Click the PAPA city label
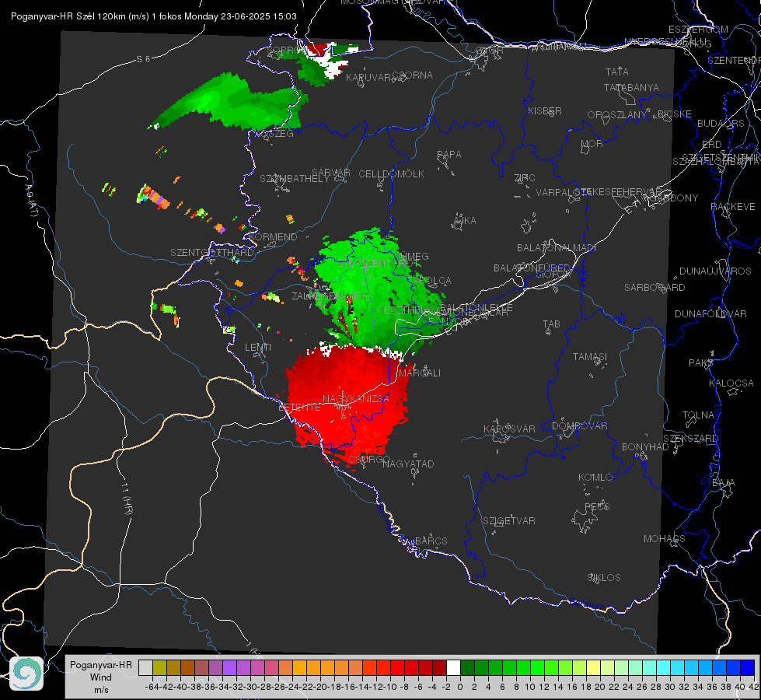This screenshot has height=700, width=761. pyautogui.click(x=449, y=155)
